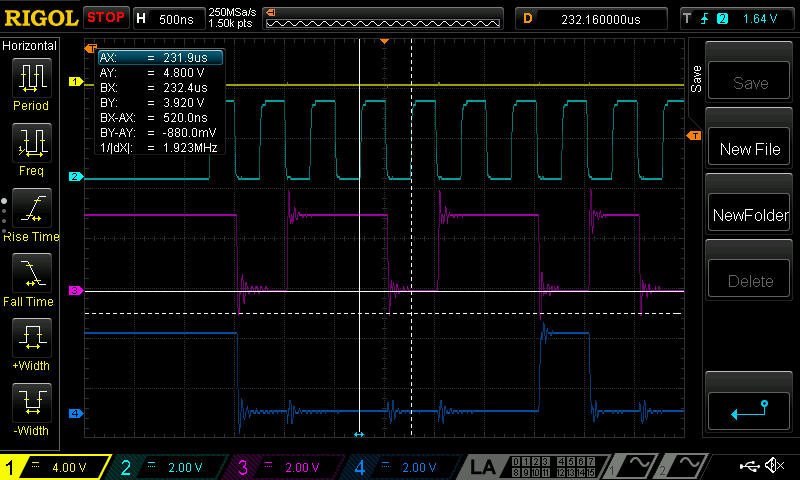Click the source 1 waveform generator icon
The height and width of the screenshot is (480, 800).
(x=632, y=467)
